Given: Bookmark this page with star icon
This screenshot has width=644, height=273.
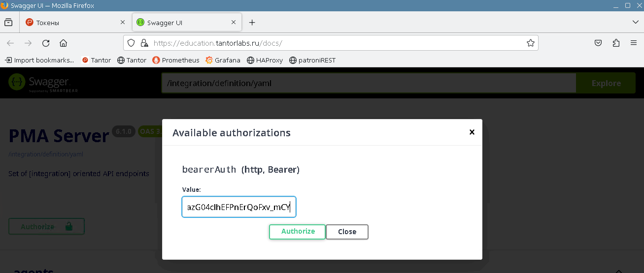Looking at the screenshot, I should tap(530, 43).
